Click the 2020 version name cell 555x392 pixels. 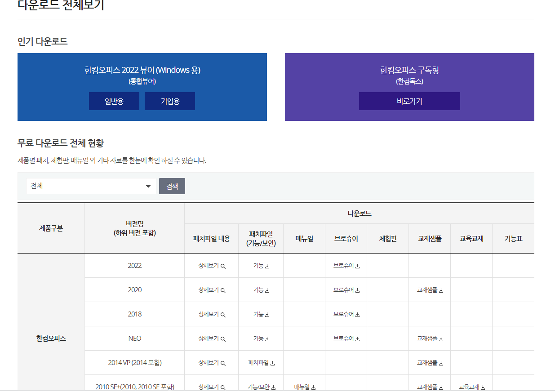(134, 290)
